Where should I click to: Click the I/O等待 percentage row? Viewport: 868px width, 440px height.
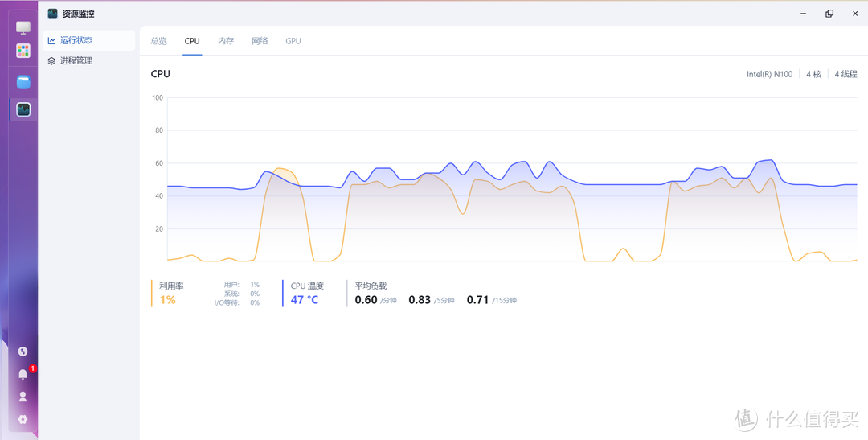click(237, 302)
